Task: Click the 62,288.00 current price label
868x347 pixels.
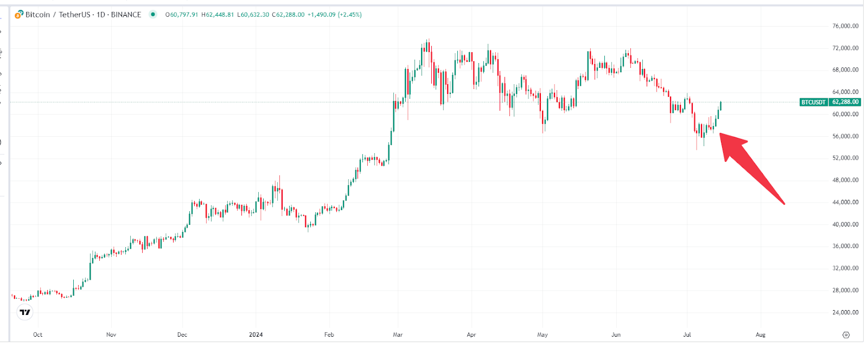Action: tap(845, 102)
